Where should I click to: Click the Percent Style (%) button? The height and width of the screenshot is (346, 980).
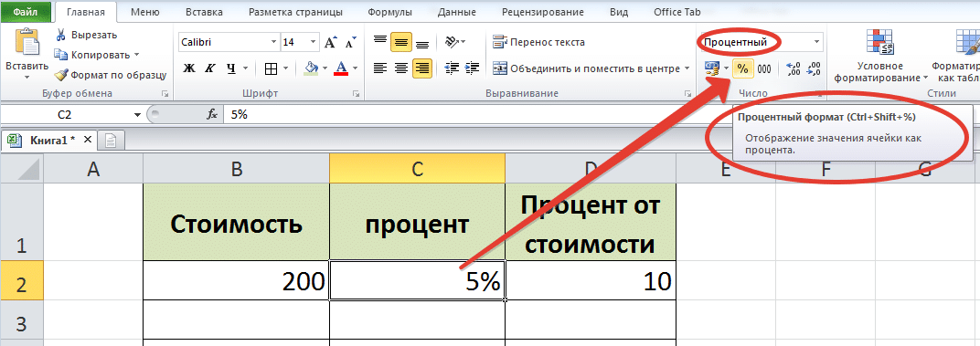(742, 68)
